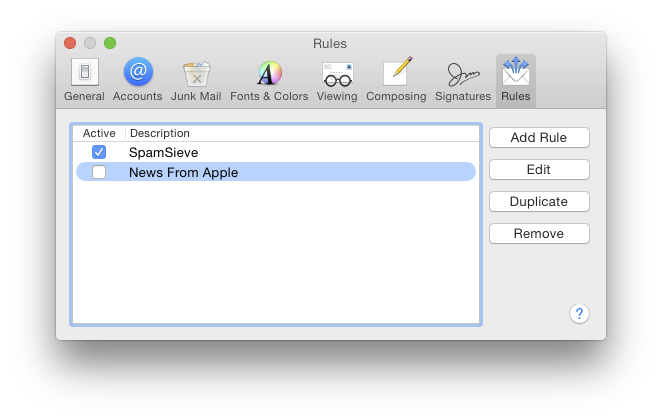
Task: Select the Rules toolbar tab
Action: tap(515, 80)
